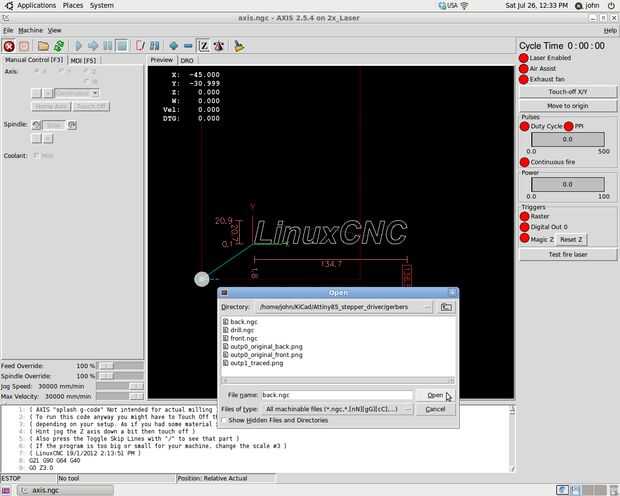Click the Spindle Override slider

tap(120, 376)
